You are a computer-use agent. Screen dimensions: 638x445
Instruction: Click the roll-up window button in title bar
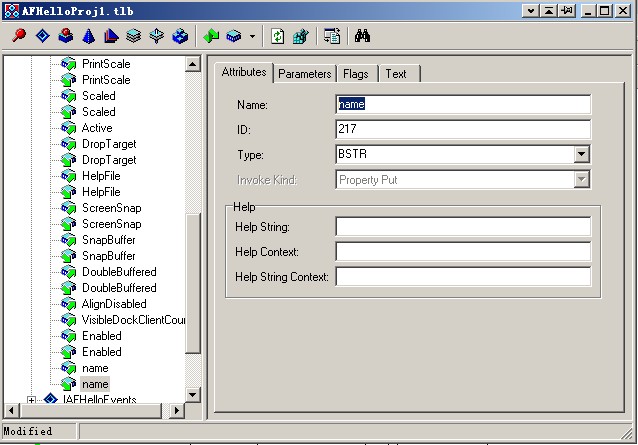(549, 11)
